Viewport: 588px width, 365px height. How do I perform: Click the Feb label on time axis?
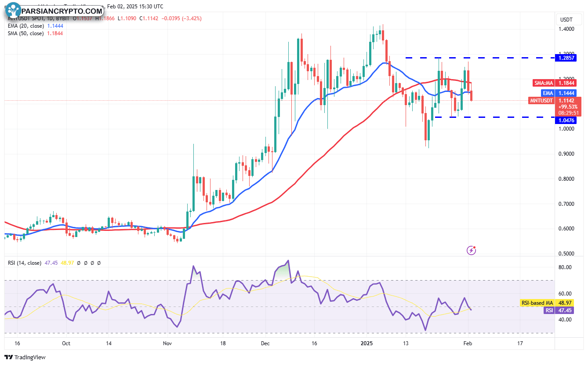tap(468, 344)
